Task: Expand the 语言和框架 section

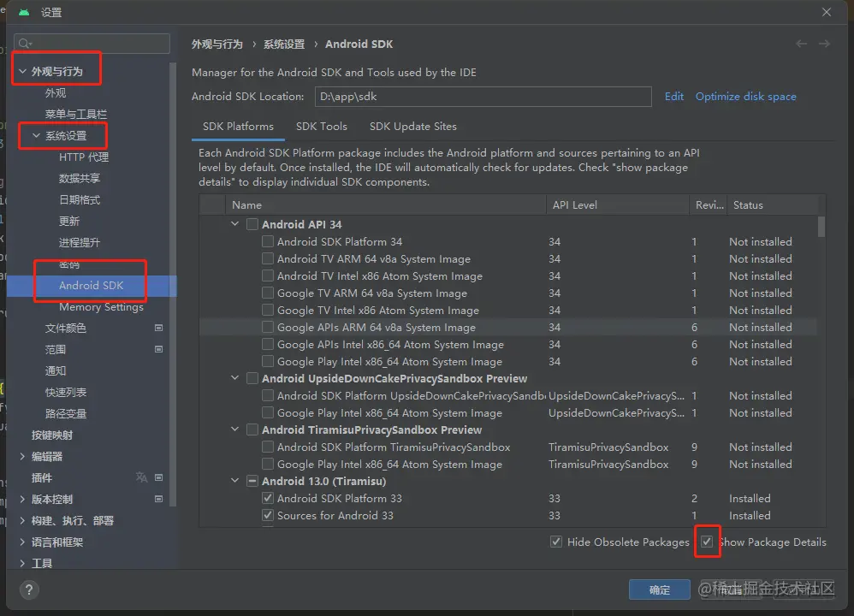Action: [22, 542]
